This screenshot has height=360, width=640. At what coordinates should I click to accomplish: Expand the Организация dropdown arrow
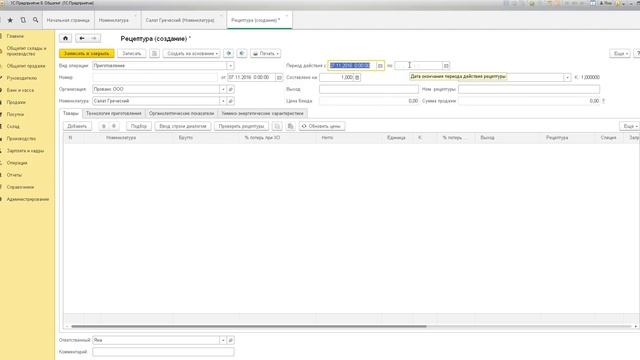[x=223, y=89]
